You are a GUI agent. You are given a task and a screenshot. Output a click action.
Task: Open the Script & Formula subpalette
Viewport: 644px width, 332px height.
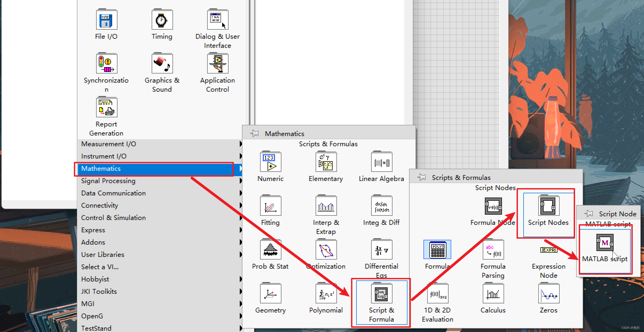click(x=381, y=294)
